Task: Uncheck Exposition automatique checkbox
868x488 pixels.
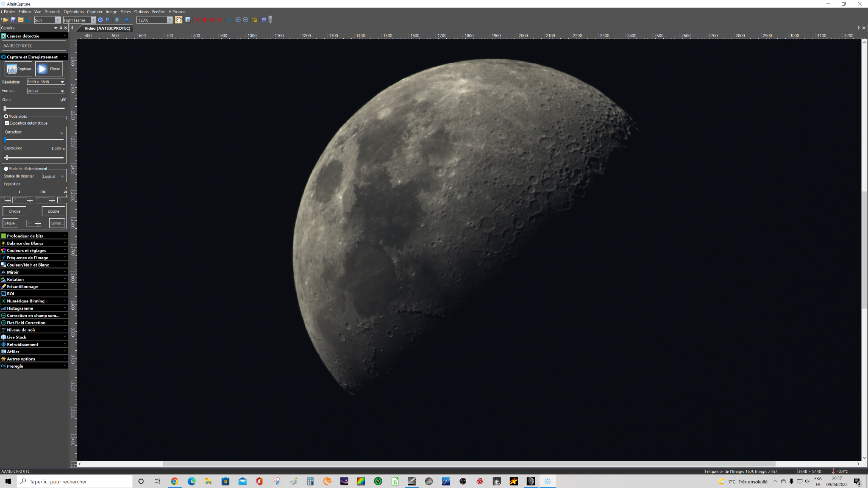Action: 7,123
